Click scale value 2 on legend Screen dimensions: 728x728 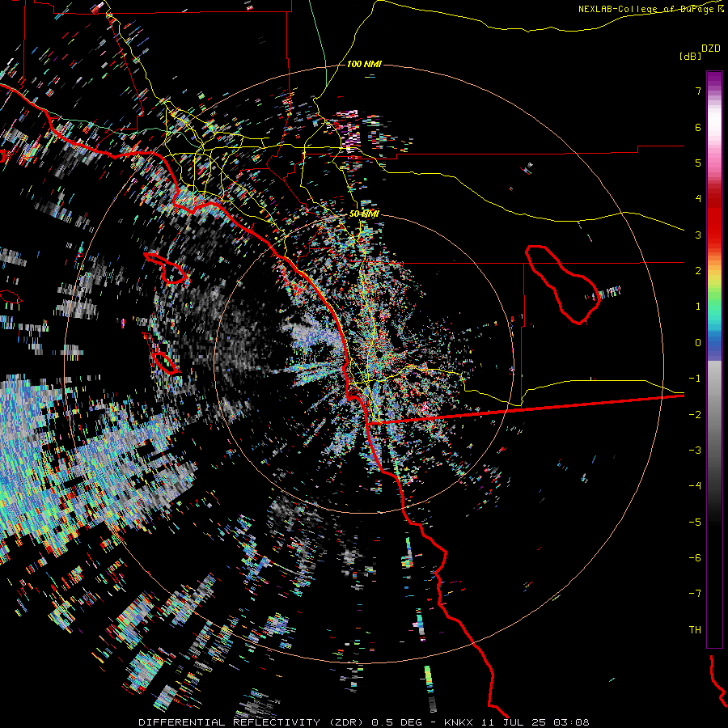point(698,271)
